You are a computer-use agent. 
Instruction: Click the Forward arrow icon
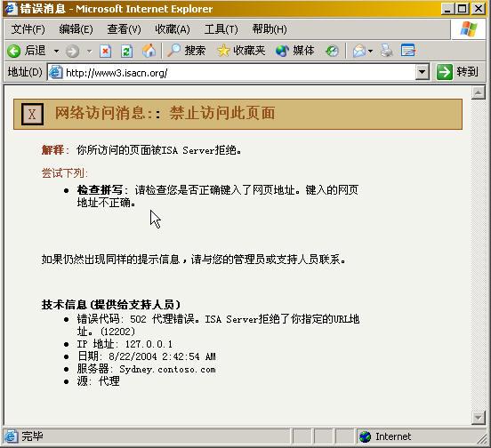[72, 51]
